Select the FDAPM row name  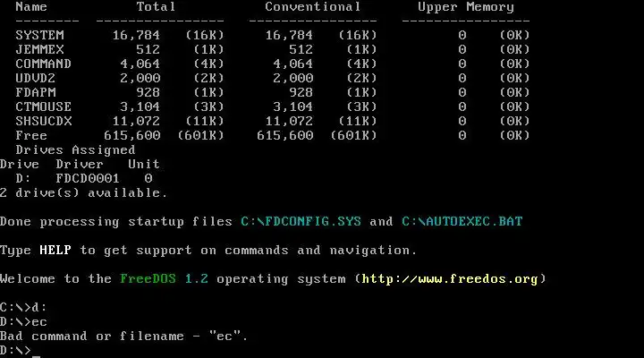(x=36, y=92)
